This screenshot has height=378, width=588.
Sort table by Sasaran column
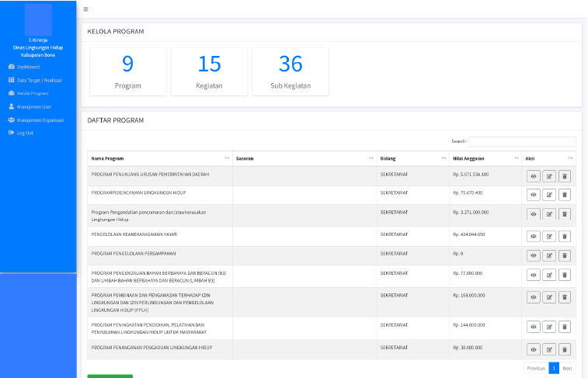tap(304, 158)
